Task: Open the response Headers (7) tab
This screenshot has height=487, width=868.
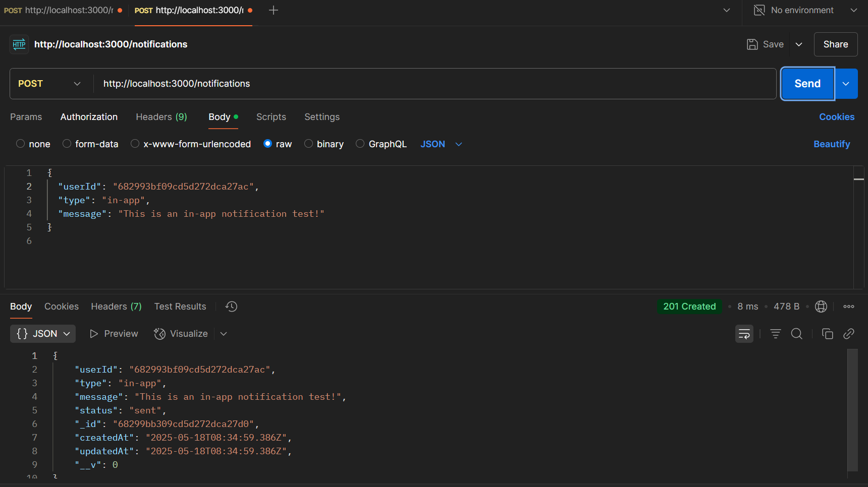Action: pyautogui.click(x=116, y=307)
